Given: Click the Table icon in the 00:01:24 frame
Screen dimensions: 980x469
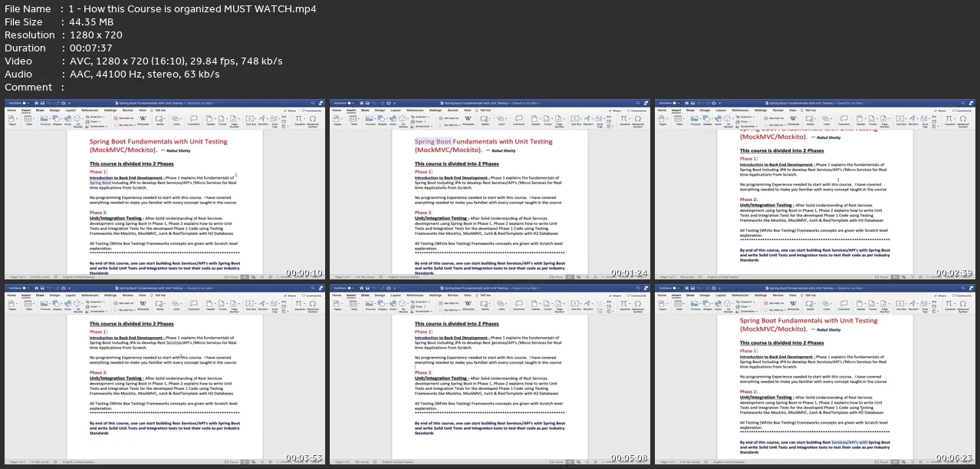Looking at the screenshot, I should coord(354,120).
